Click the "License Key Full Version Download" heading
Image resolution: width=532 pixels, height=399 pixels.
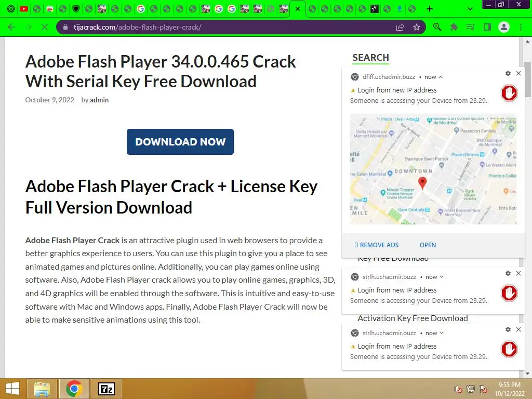(x=171, y=197)
